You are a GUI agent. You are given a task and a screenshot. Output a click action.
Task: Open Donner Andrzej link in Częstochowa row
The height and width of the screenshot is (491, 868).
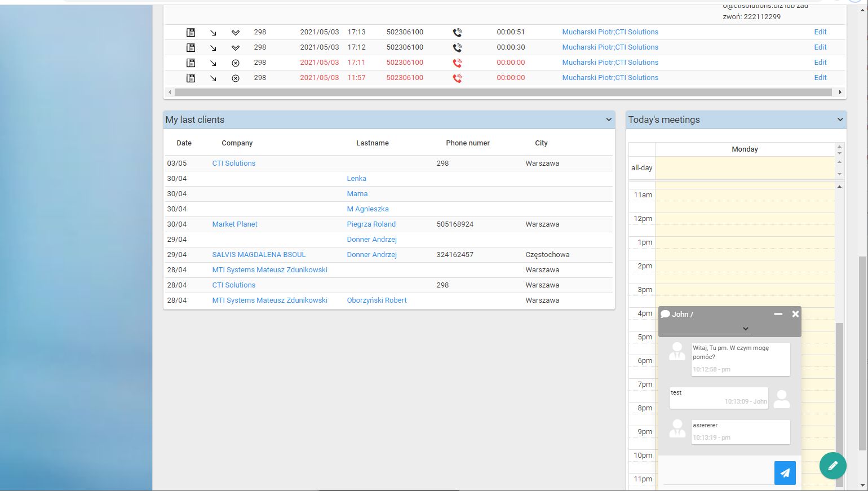point(371,255)
